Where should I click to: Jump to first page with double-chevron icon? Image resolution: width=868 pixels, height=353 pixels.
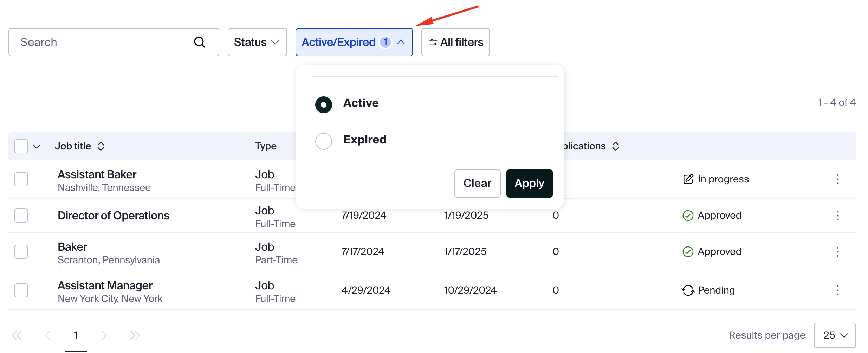pyautogui.click(x=17, y=335)
